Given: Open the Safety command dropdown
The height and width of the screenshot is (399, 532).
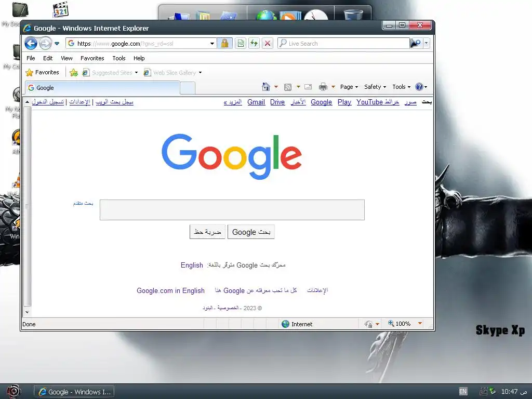Looking at the screenshot, I should (375, 87).
